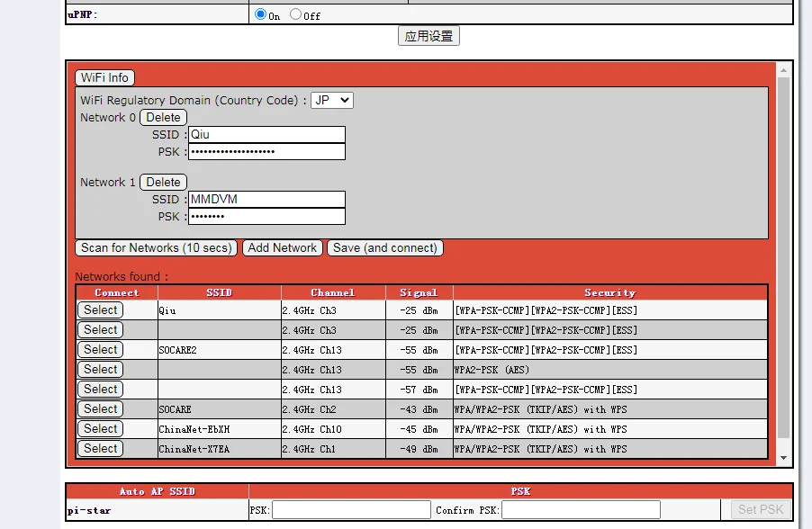Viewport: 812px width, 529px height.
Task: Click Networks found label
Action: [122, 276]
